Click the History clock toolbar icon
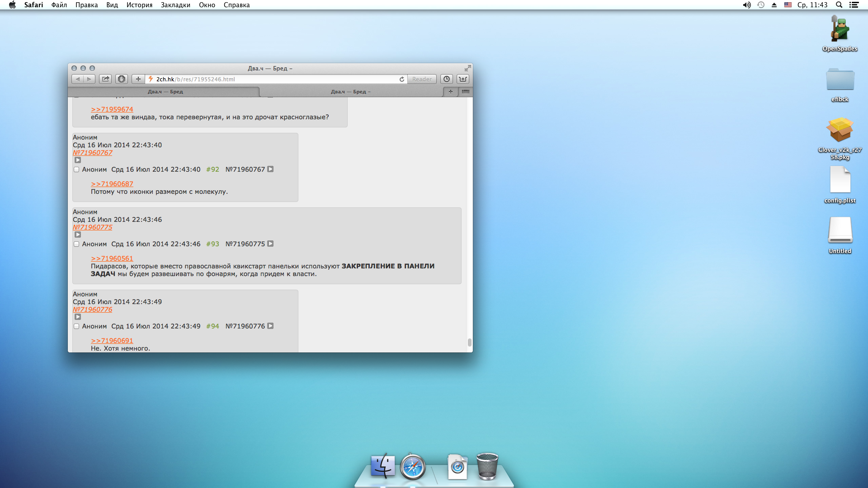 tap(447, 79)
